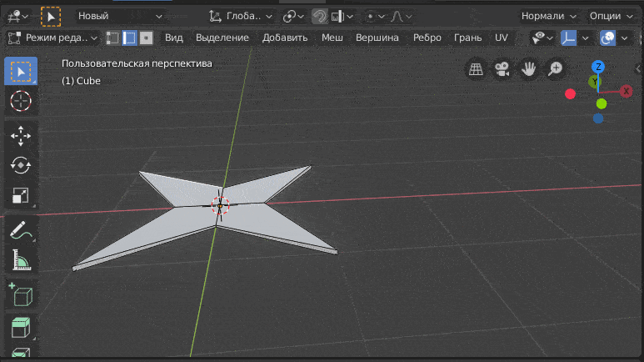Open pivot point dropdown
The image size is (644, 362).
point(293,17)
